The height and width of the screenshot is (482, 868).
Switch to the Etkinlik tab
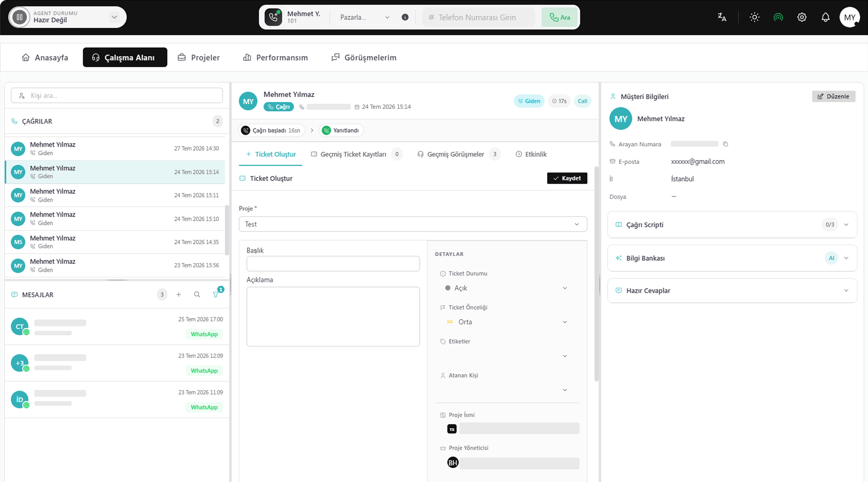pos(531,154)
